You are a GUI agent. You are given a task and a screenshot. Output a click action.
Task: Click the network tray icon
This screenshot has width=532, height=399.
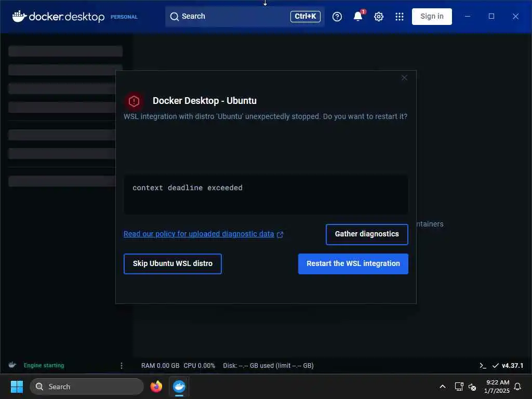pyautogui.click(x=459, y=387)
